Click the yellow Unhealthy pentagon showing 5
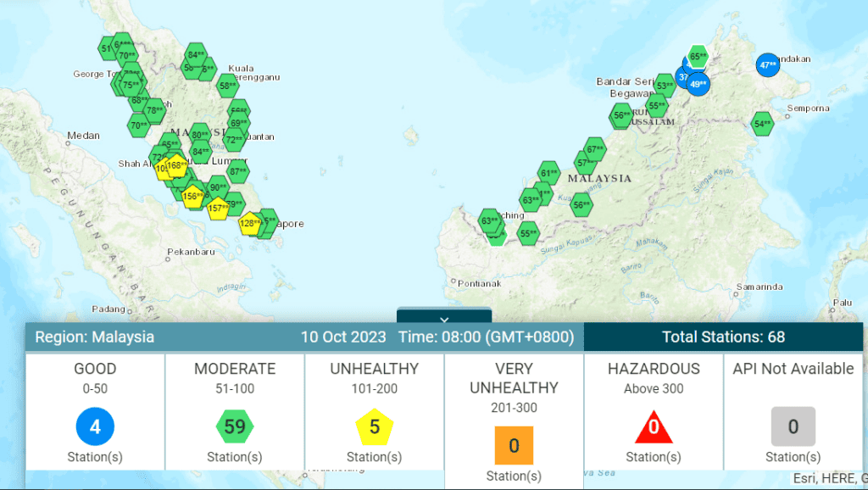This screenshot has width=868, height=490. (374, 426)
